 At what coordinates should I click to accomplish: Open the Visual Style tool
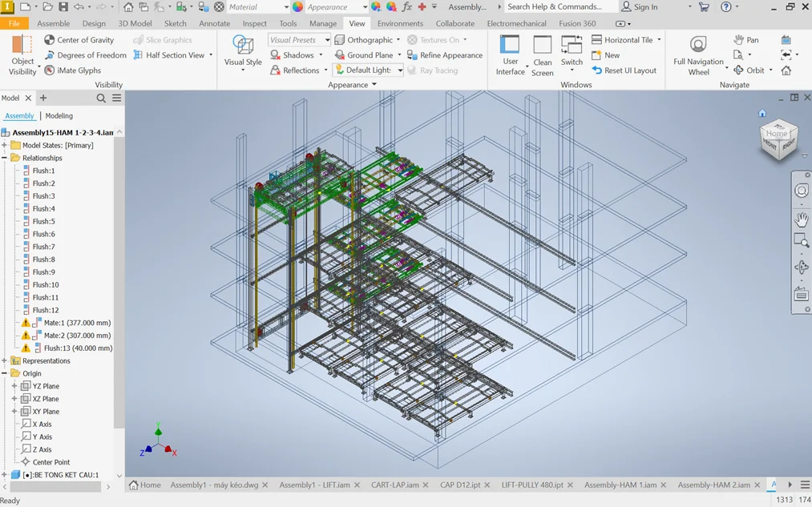coord(242,46)
